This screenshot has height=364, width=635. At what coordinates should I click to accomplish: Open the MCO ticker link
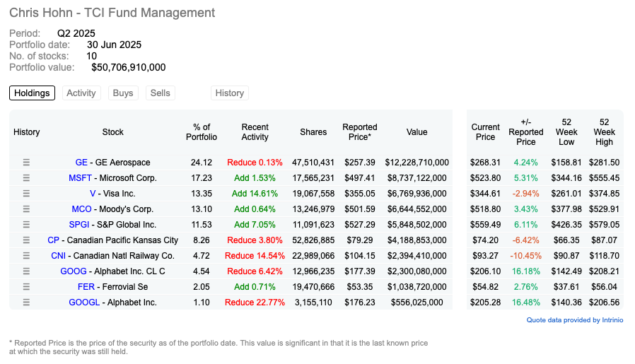coord(81,209)
